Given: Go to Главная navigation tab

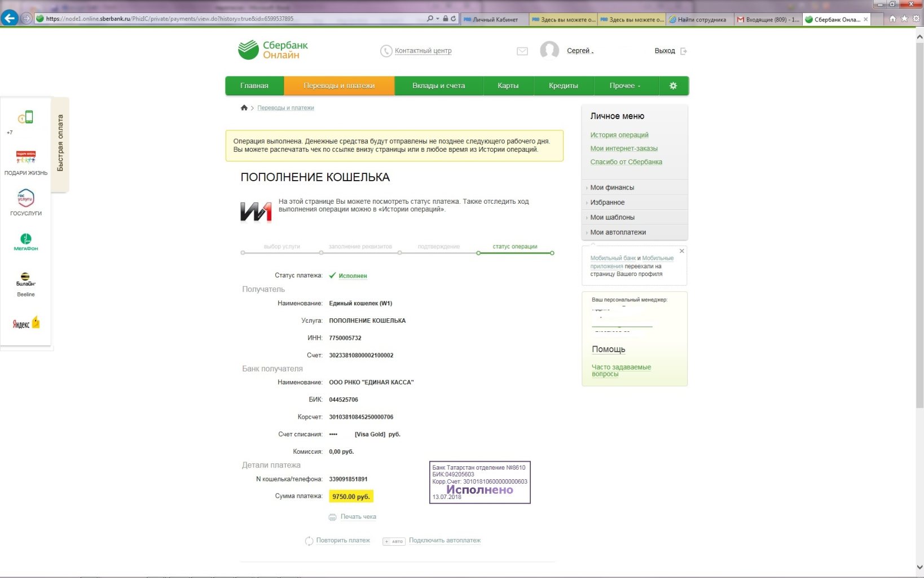Looking at the screenshot, I should coord(254,86).
